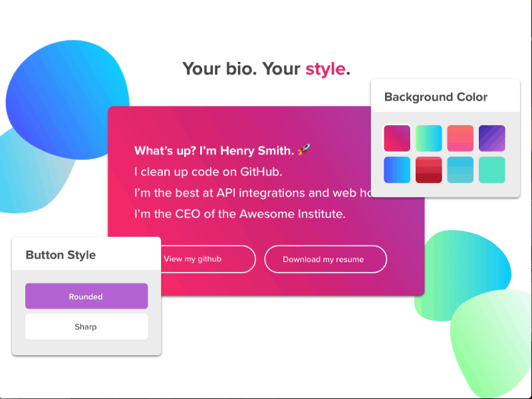Choose the green-to-blue gradient swatch
The width and height of the screenshot is (532, 399).
point(428,138)
